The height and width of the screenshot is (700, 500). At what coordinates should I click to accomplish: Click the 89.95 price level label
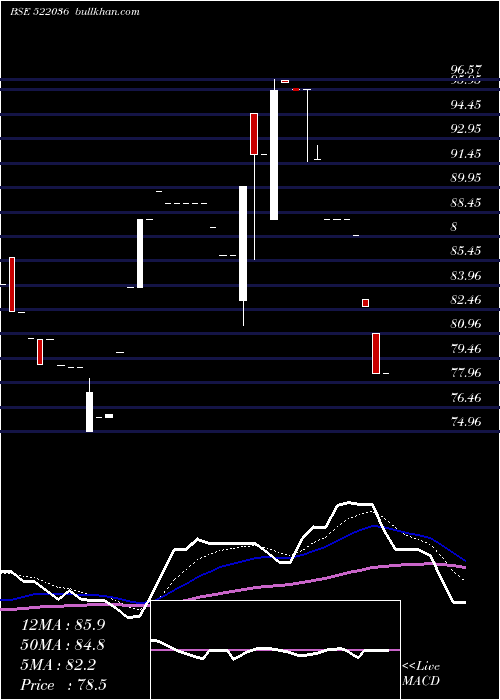(x=466, y=178)
